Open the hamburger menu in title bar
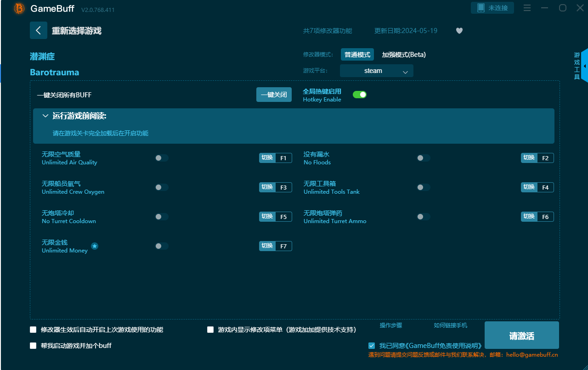This screenshot has width=588, height=370. (527, 8)
